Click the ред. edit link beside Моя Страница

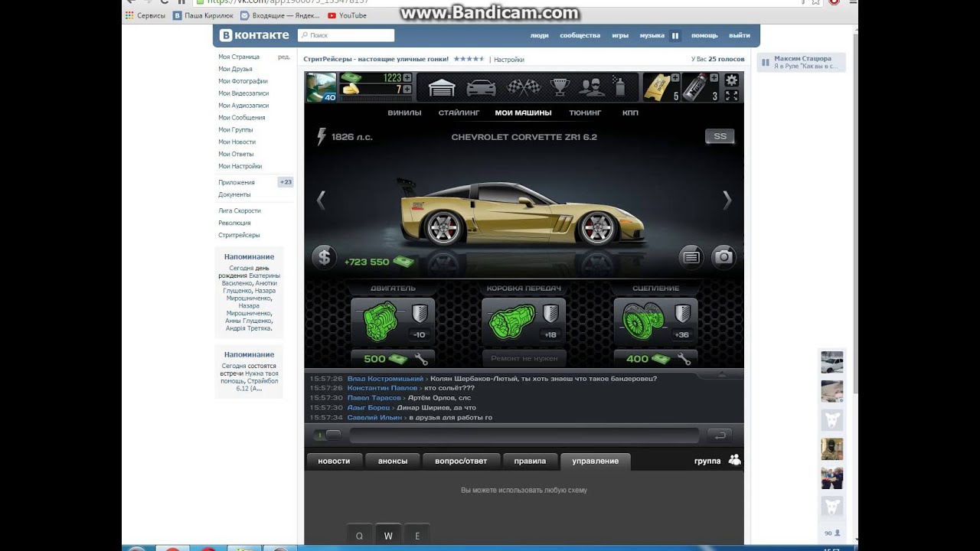coord(284,57)
